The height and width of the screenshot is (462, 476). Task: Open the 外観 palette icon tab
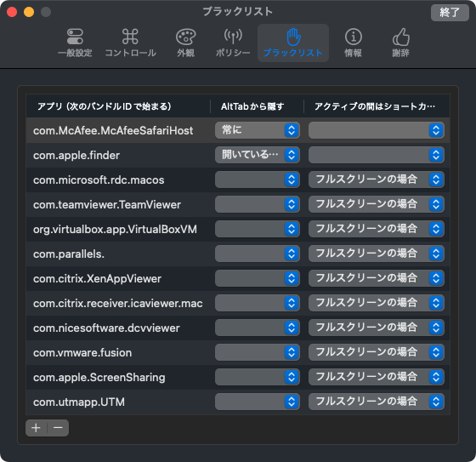[x=186, y=43]
